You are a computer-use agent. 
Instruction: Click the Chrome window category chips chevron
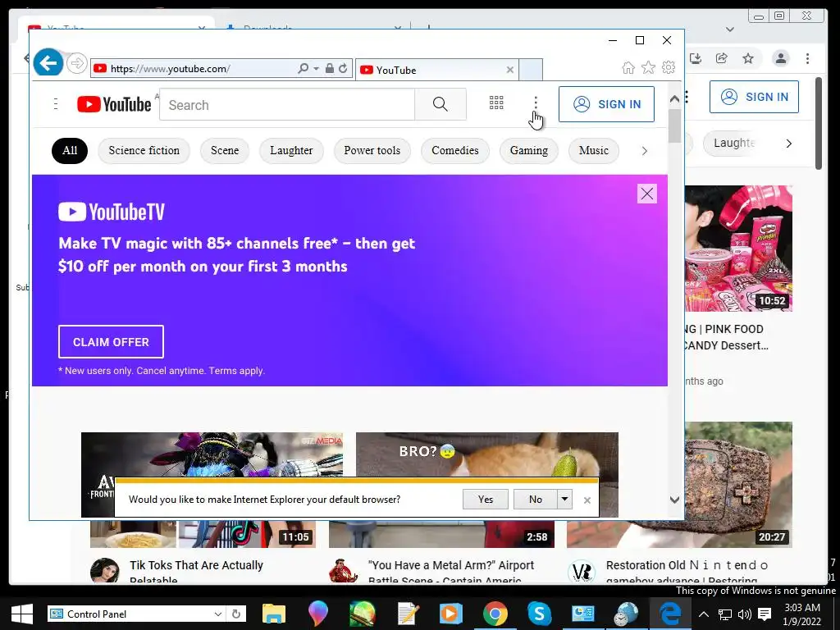tap(788, 144)
